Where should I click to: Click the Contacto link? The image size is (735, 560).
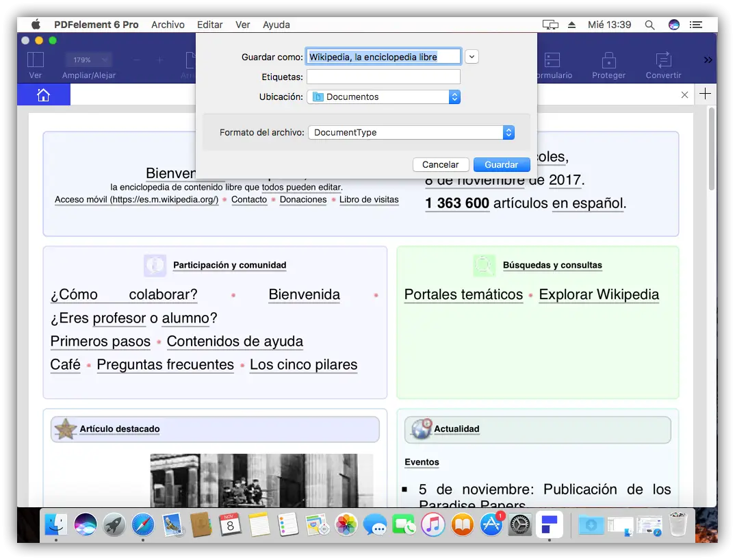pos(249,199)
